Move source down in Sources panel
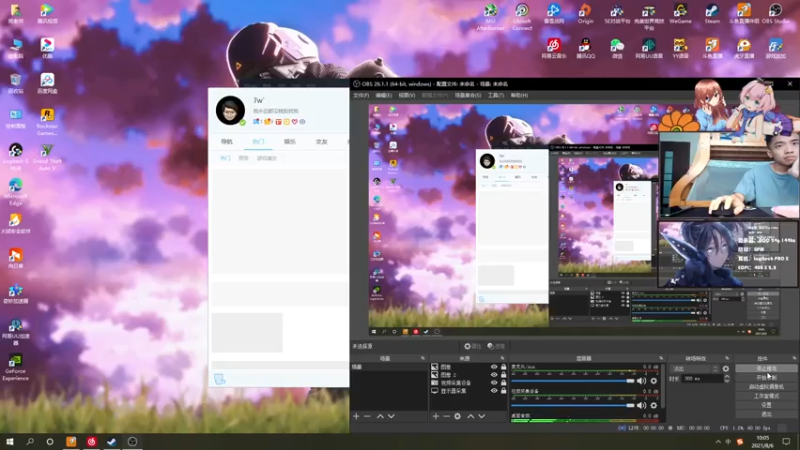The width and height of the screenshot is (800, 450). [482, 416]
